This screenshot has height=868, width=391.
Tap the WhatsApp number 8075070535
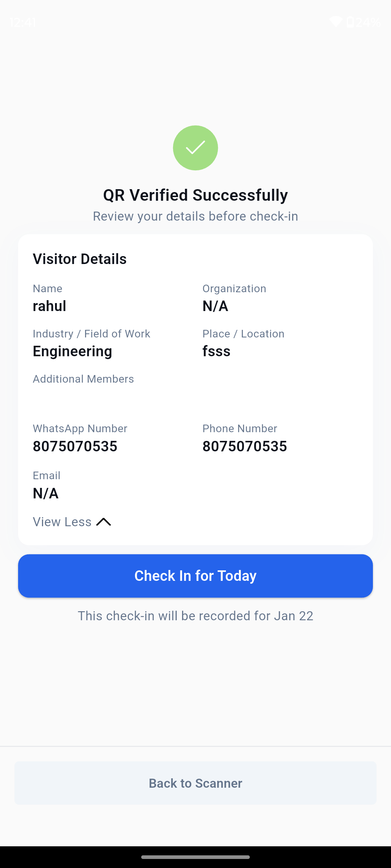click(x=75, y=446)
